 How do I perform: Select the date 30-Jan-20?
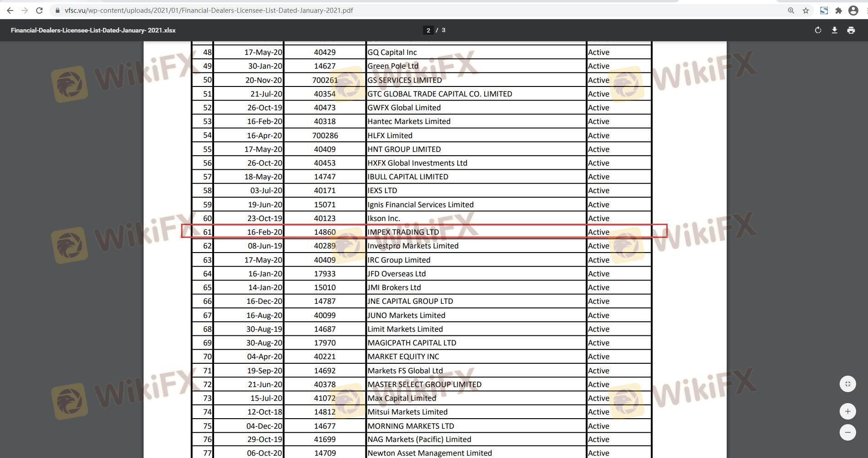265,66
